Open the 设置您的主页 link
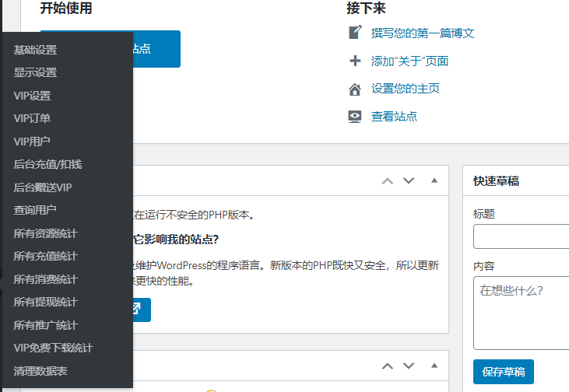 click(405, 89)
